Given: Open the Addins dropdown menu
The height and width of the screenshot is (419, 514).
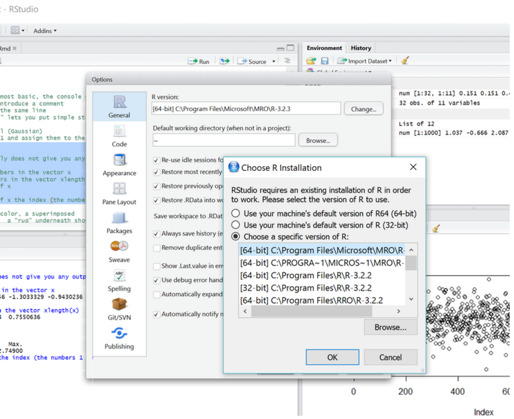Looking at the screenshot, I should [45, 31].
